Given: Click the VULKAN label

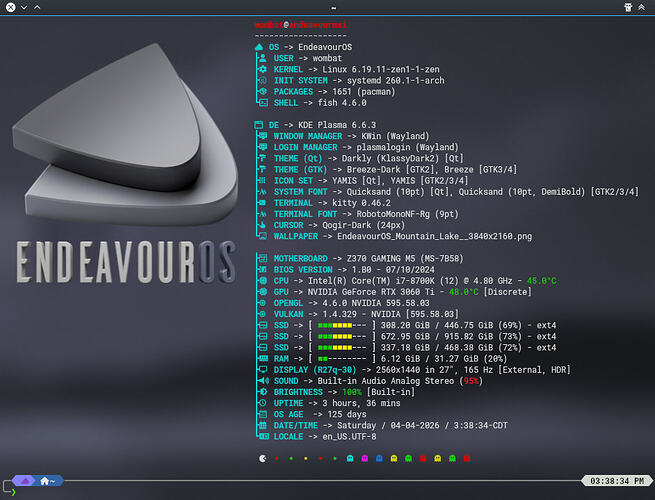Looking at the screenshot, I should tap(288, 314).
